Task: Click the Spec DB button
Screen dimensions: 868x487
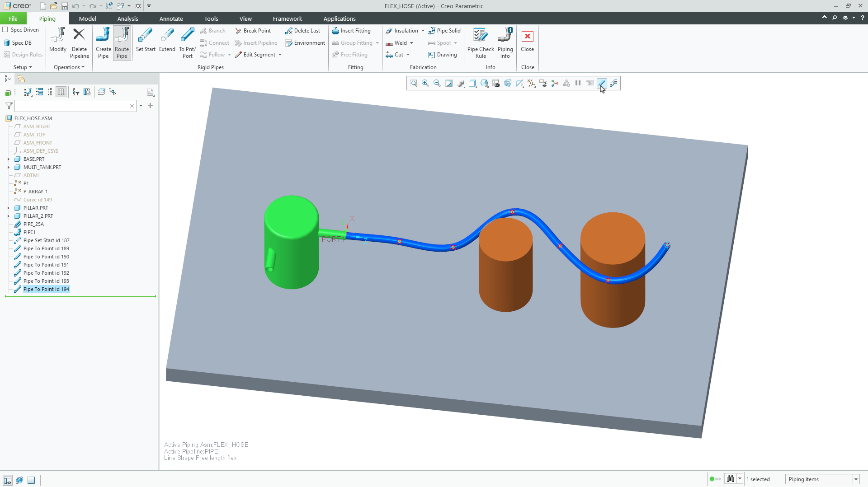Action: pyautogui.click(x=18, y=43)
